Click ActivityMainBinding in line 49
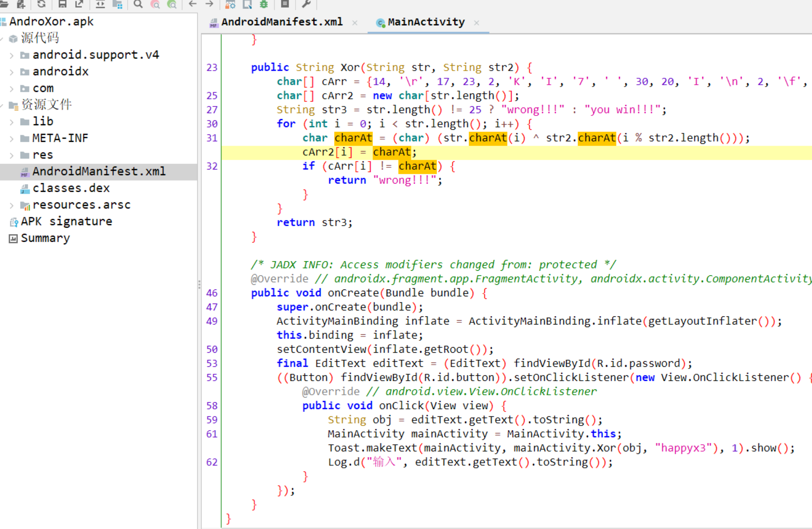This screenshot has height=529, width=812. [x=337, y=321]
